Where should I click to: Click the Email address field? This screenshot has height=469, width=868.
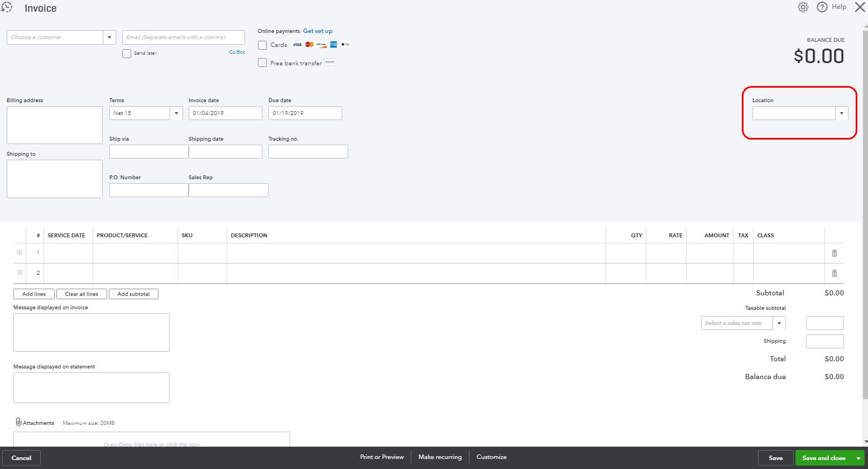184,37
